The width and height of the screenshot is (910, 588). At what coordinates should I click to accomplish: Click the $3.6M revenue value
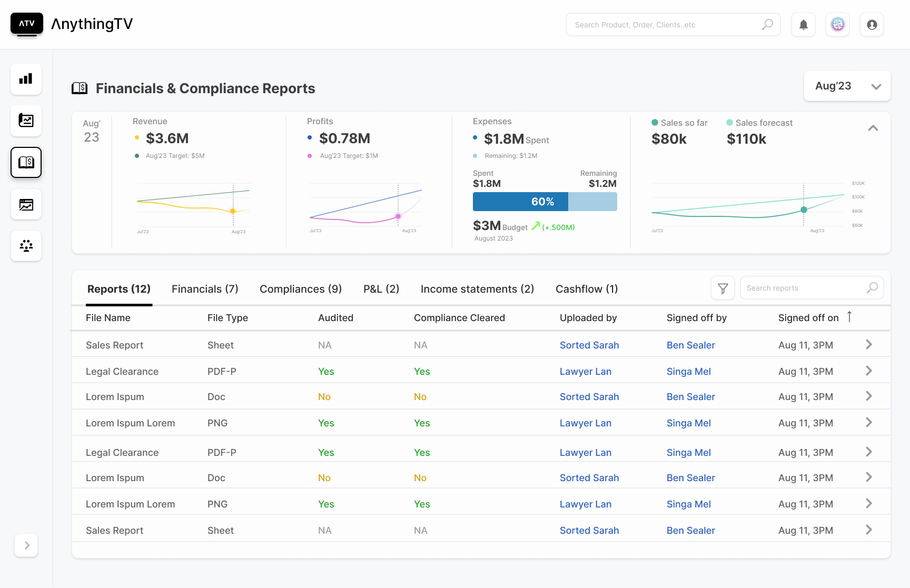coord(167,138)
